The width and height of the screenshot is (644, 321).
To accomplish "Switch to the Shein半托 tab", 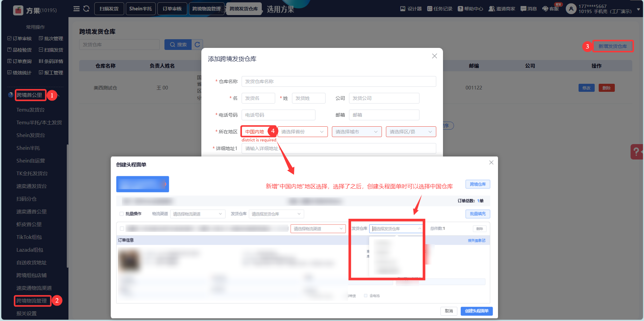I will 141,9.
